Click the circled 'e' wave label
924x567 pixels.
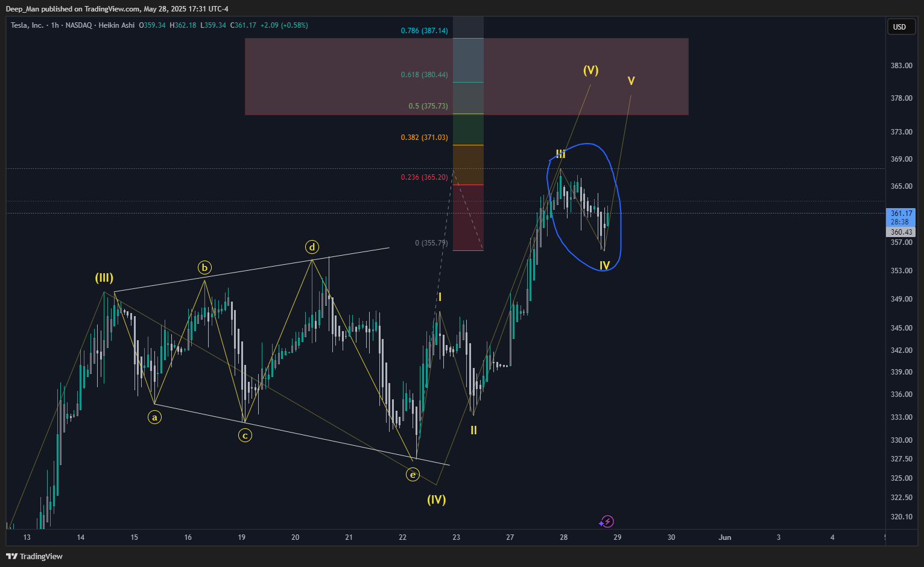click(413, 475)
